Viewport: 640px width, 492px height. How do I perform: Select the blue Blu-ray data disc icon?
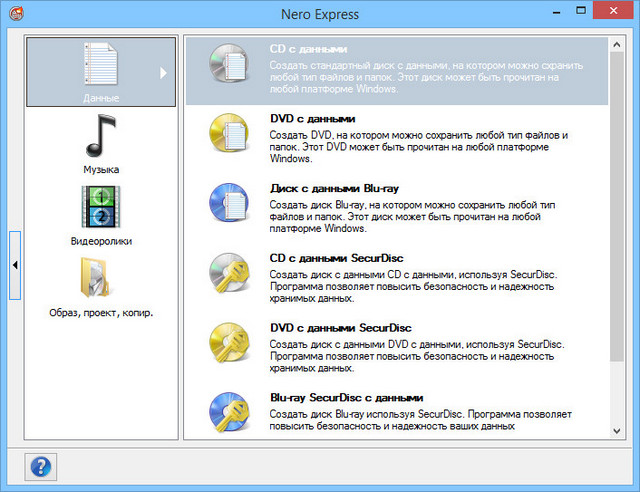pos(229,206)
